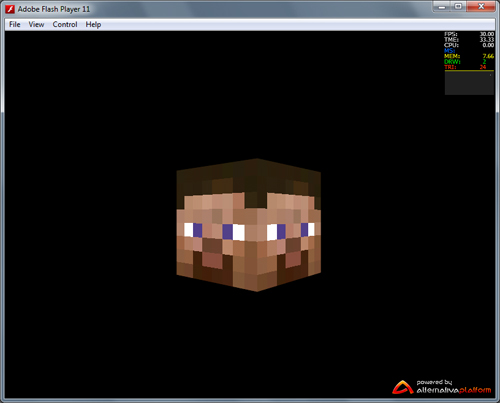This screenshot has height=403, width=500.
Task: Click the 'CPU:' stats label
Action: point(451,45)
